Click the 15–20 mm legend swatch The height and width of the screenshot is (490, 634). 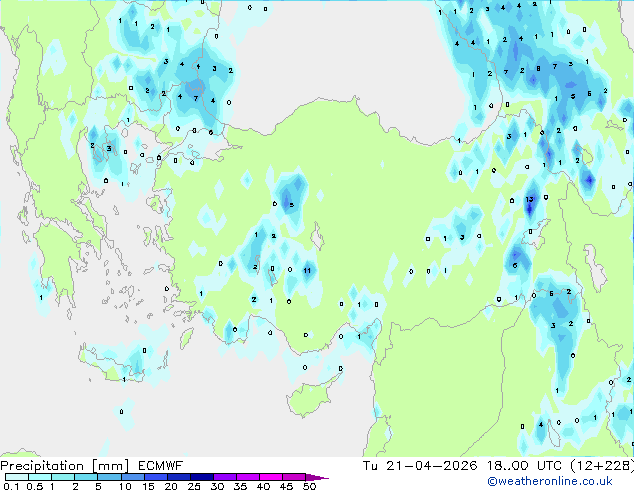[155, 477]
